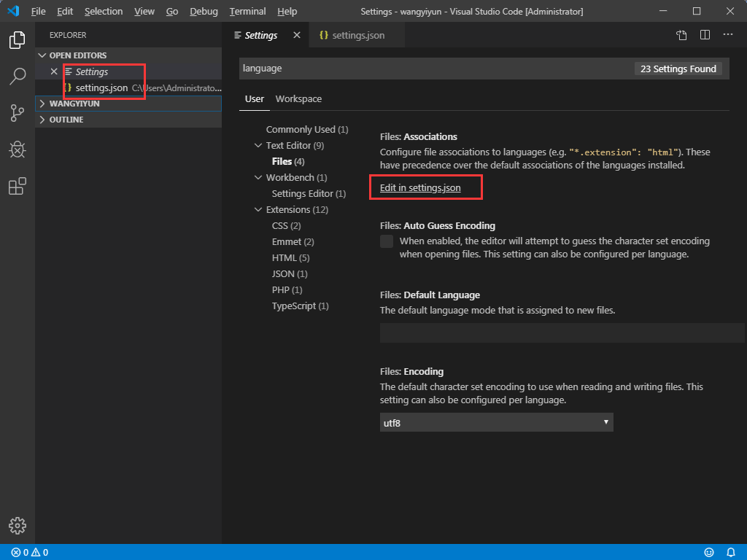Enable Files: Auto Guess Encoding
747x560 pixels.
coord(386,241)
